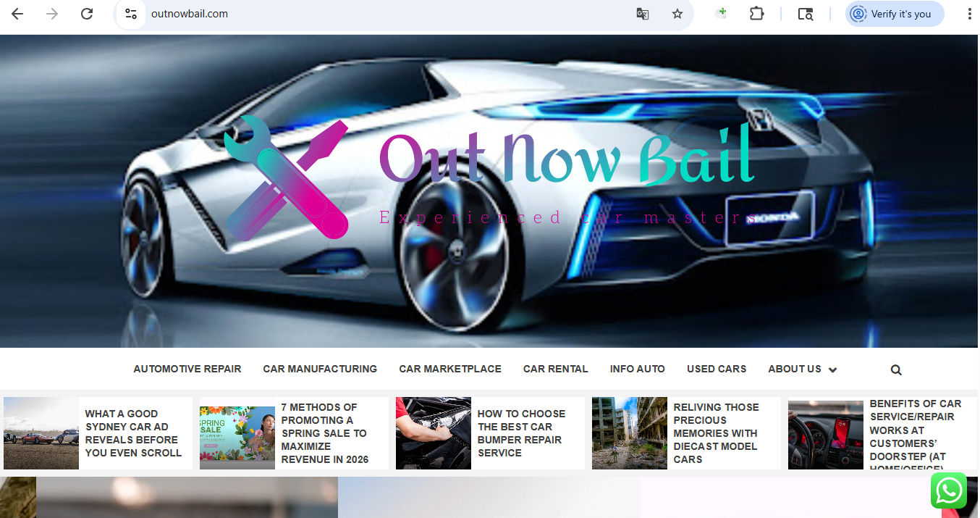
Task: Go to Car Marketplace category
Action: pyautogui.click(x=450, y=369)
